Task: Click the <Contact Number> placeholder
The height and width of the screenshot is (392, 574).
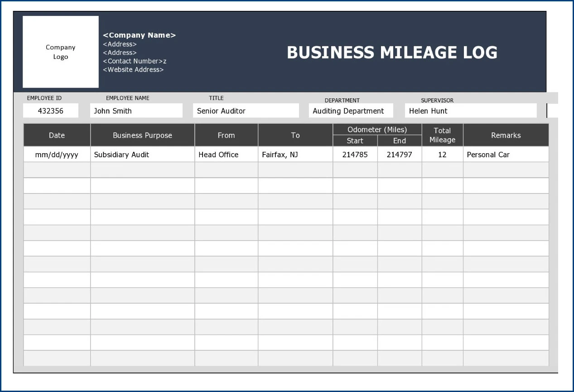Action: coord(131,61)
